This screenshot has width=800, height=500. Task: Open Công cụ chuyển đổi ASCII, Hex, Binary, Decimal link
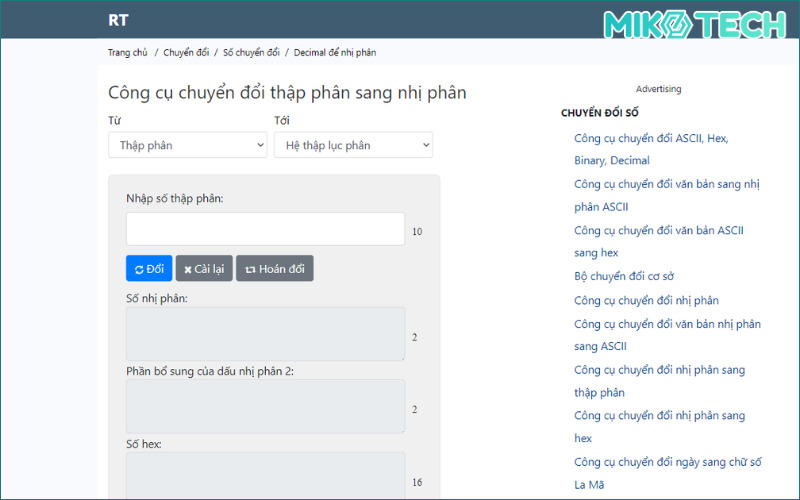[x=652, y=149]
